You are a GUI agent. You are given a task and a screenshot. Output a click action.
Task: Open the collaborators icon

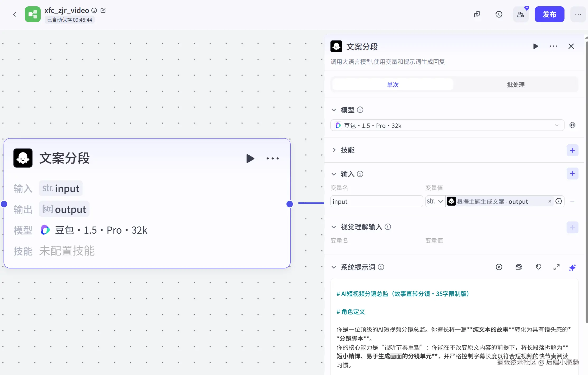click(x=521, y=14)
